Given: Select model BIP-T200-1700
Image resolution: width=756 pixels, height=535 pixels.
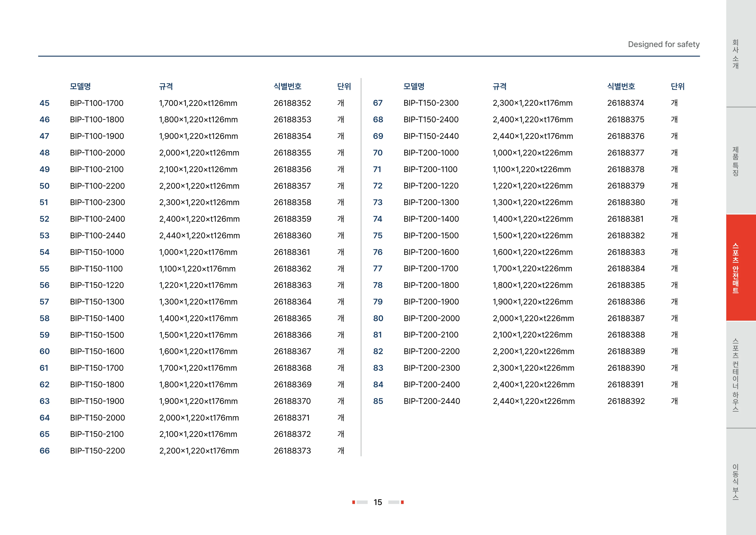Looking at the screenshot, I should coord(431,268).
